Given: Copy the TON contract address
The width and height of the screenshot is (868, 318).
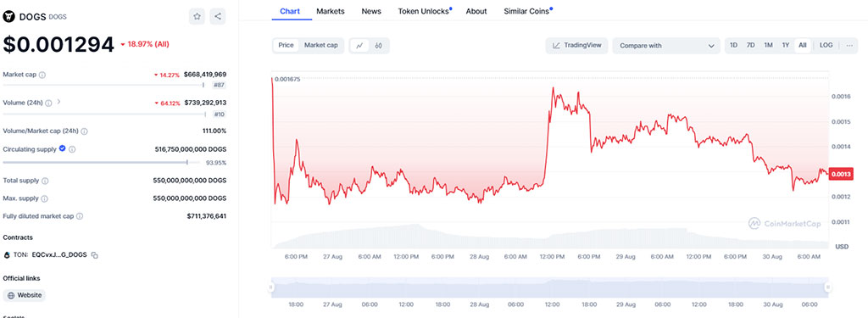Looking at the screenshot, I should point(95,255).
